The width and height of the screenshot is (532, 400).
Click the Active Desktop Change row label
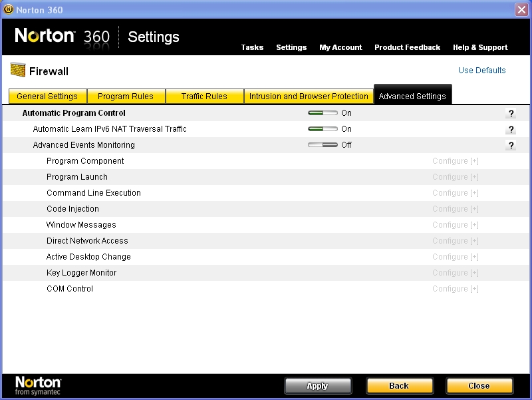tap(88, 257)
